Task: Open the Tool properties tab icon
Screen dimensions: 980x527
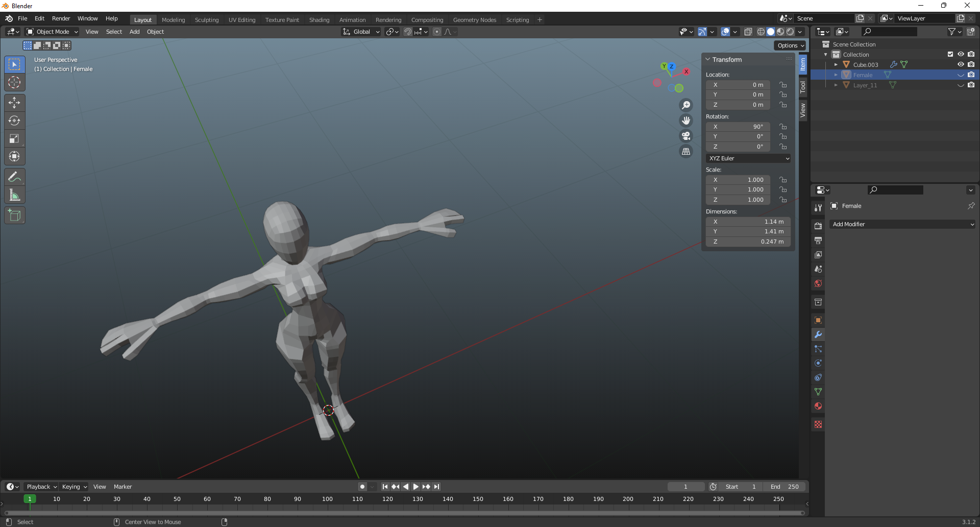Action: click(x=818, y=207)
